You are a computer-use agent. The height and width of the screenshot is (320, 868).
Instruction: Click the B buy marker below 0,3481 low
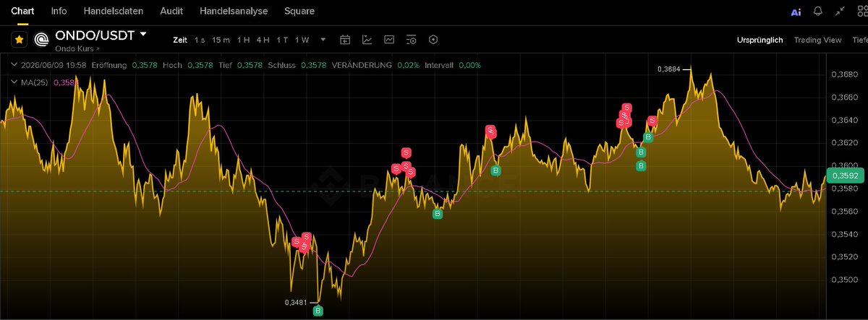(318, 311)
